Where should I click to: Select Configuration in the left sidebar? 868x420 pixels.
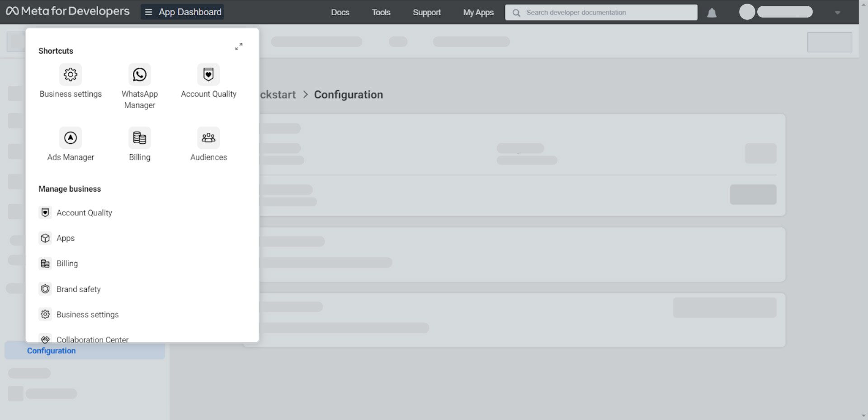85,351
